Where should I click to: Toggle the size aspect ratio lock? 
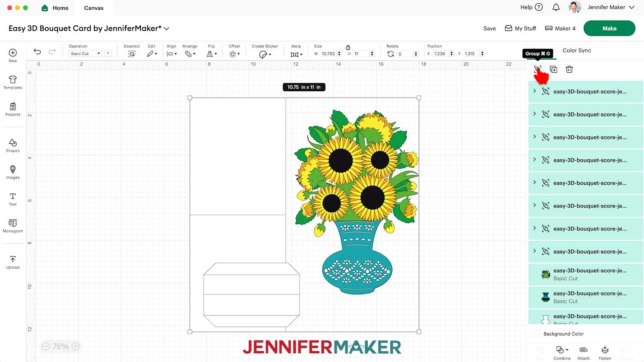click(348, 47)
